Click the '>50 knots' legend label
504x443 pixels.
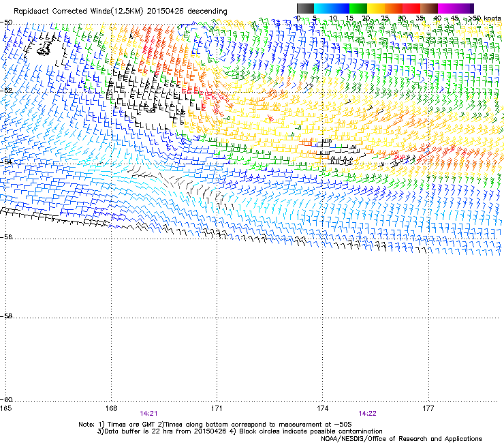[484, 18]
